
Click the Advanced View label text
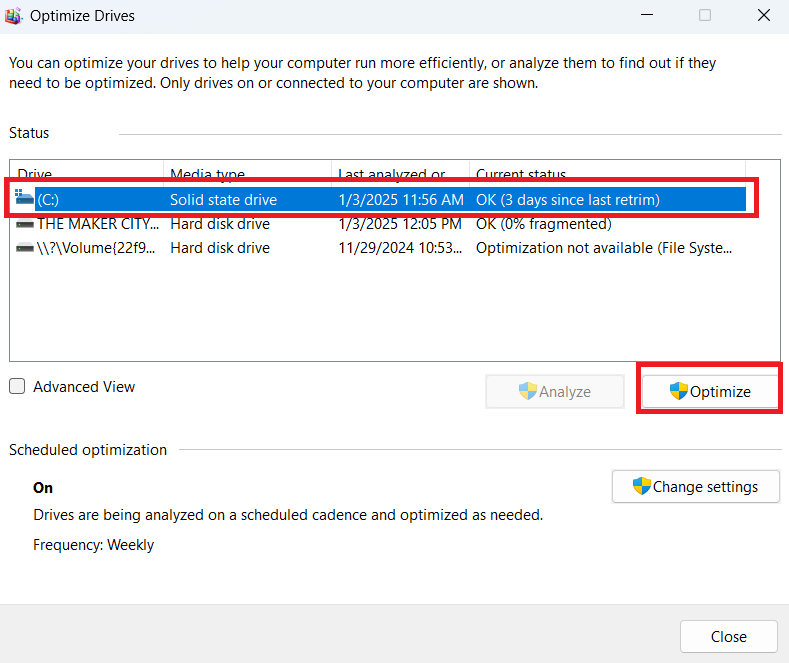[x=84, y=387]
